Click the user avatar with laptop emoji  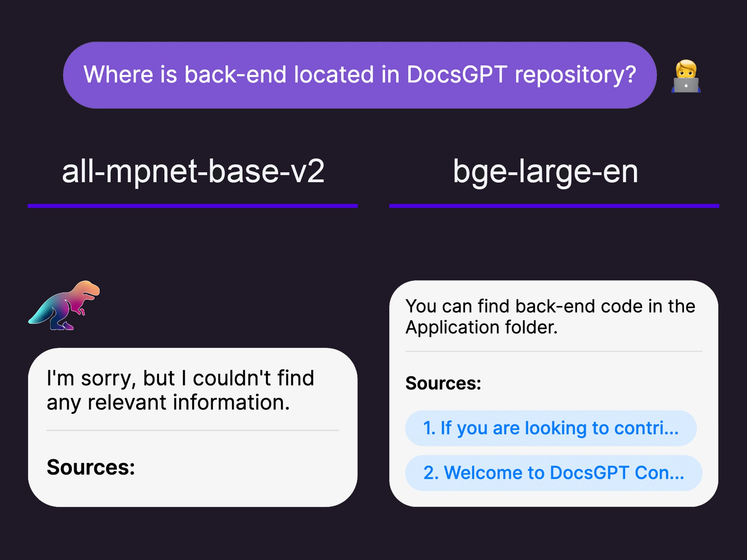click(686, 76)
